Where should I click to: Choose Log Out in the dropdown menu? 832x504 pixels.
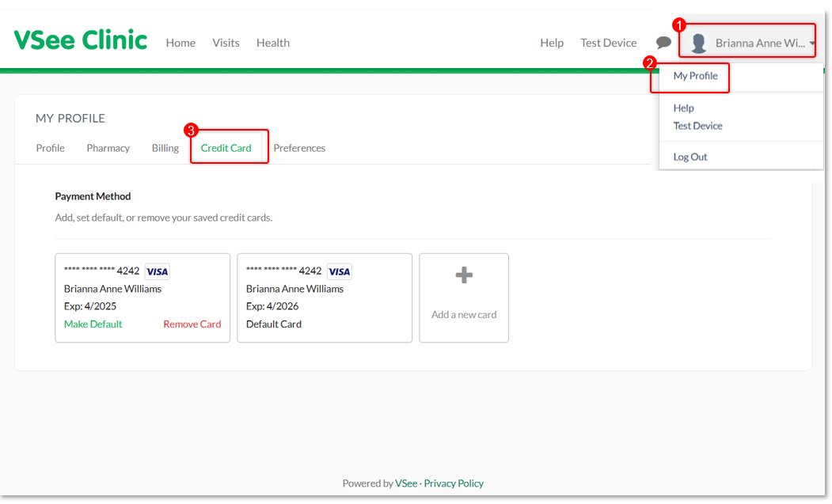[x=690, y=157]
